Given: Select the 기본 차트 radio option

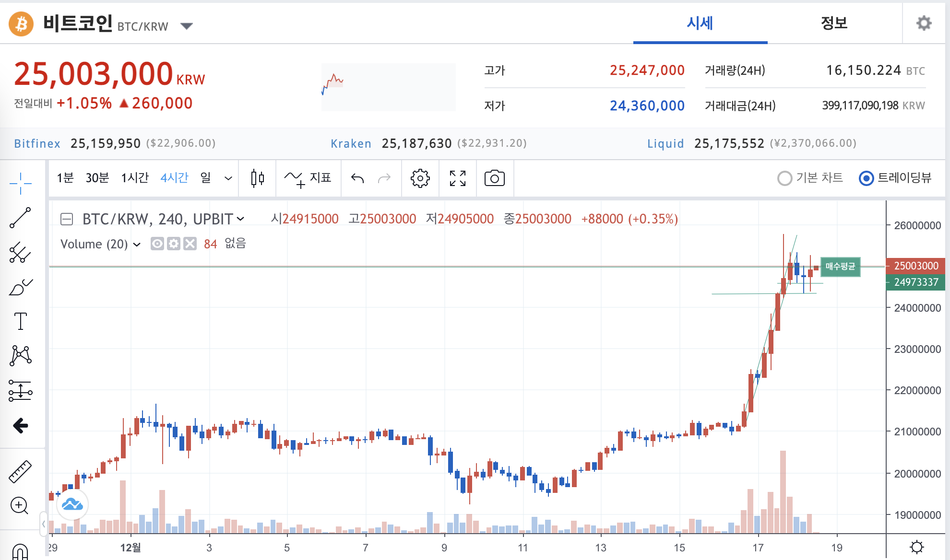Looking at the screenshot, I should (784, 178).
